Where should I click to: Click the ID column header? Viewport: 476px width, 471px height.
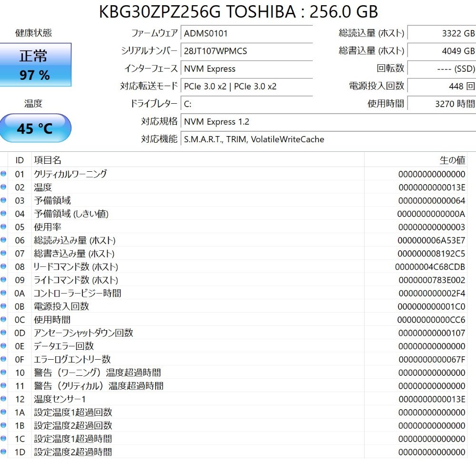click(20, 160)
